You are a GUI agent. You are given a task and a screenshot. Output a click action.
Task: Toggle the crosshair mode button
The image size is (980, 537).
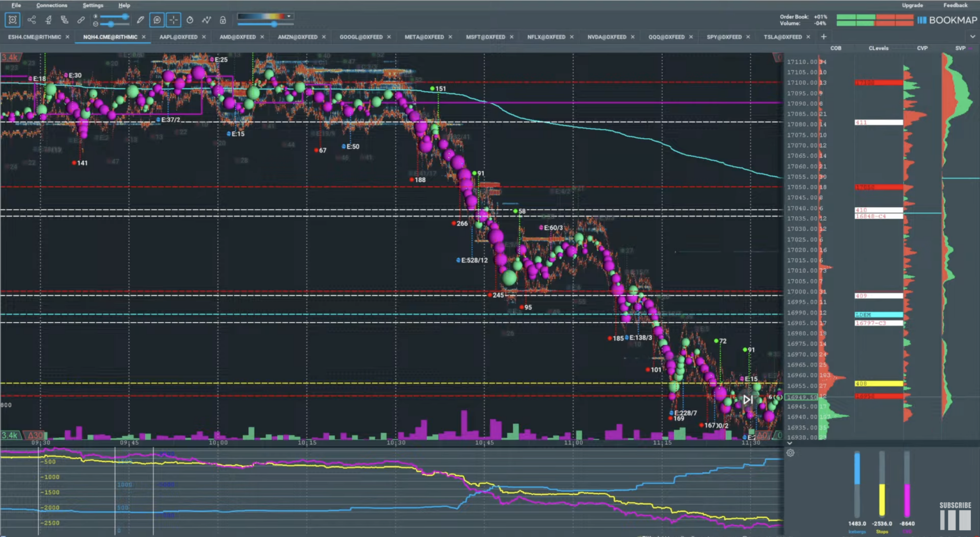tap(173, 20)
